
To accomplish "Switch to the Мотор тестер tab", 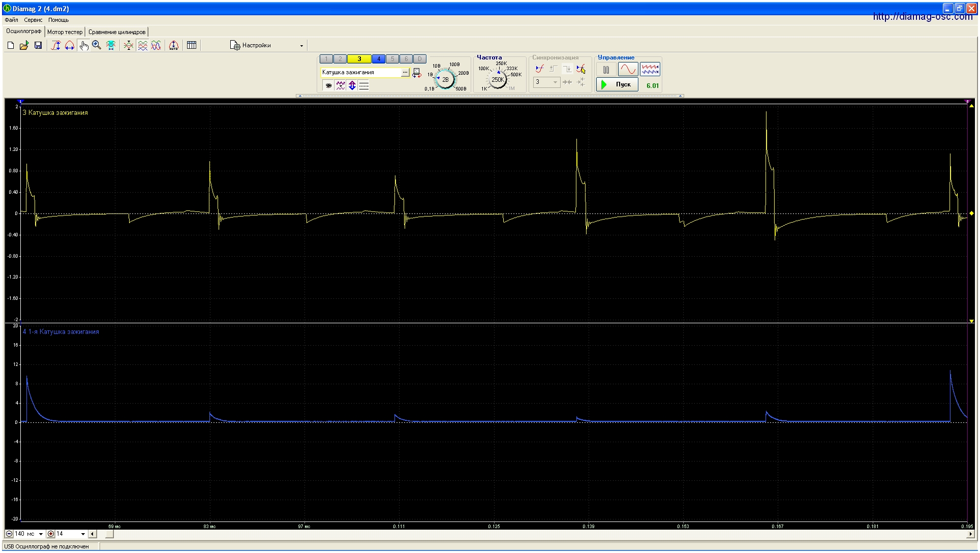I will [x=65, y=32].
